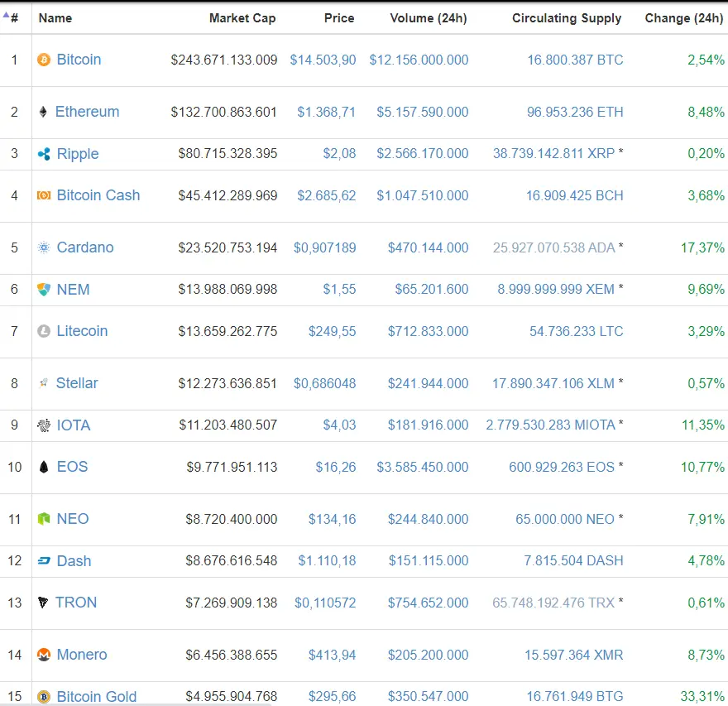Open the NEM name link
The image size is (728, 706).
coord(73,290)
